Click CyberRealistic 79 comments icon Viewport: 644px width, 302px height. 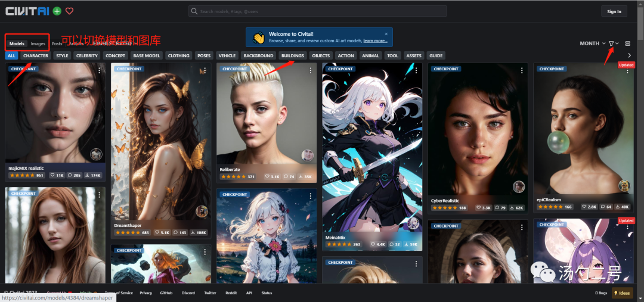pyautogui.click(x=497, y=208)
